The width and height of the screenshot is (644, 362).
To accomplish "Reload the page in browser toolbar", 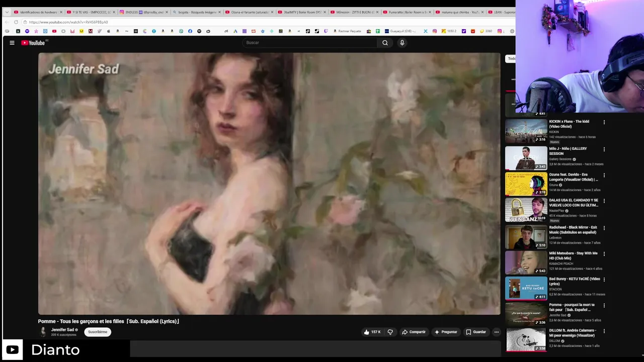I will (x=16, y=22).
